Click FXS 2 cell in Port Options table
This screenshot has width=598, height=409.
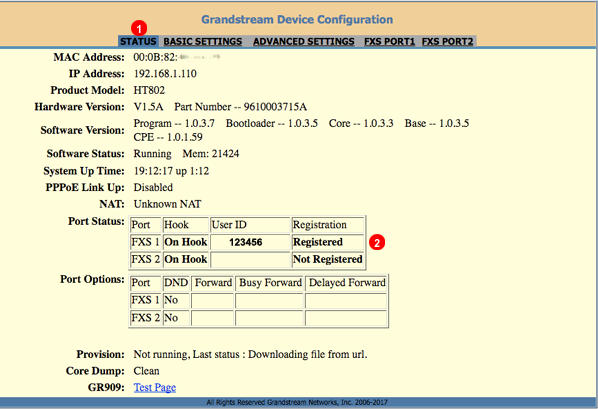tap(146, 318)
